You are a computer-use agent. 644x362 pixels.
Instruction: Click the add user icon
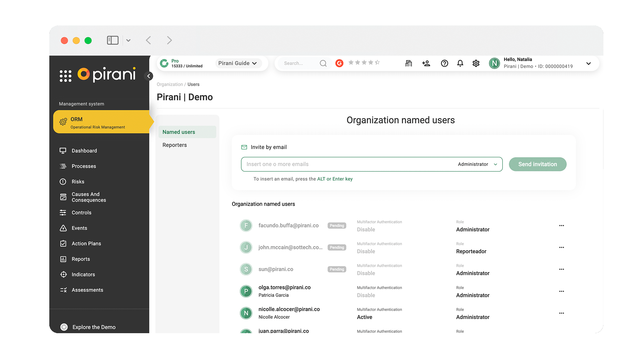[426, 63]
